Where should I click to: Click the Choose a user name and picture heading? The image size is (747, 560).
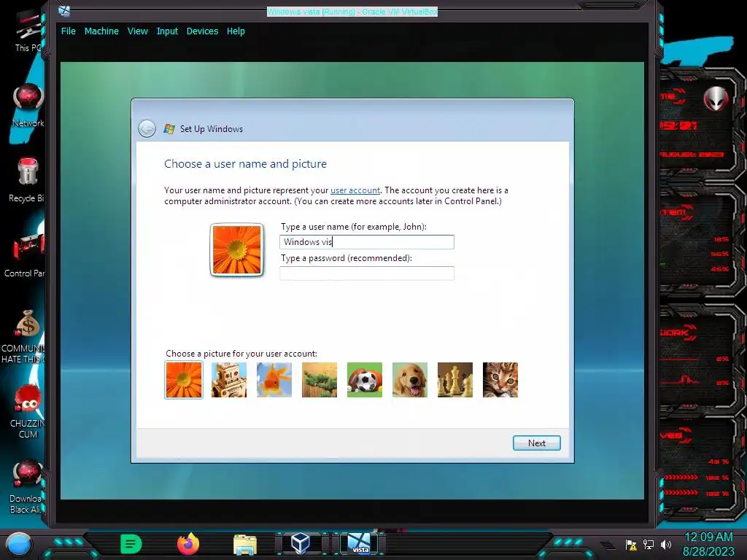(x=245, y=164)
